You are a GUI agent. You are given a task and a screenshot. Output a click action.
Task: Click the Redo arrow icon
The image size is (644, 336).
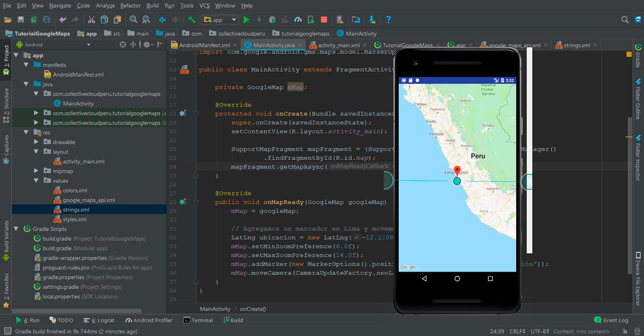[75, 20]
